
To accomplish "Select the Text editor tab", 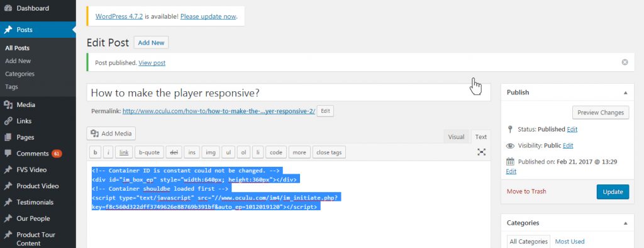I will point(481,137).
